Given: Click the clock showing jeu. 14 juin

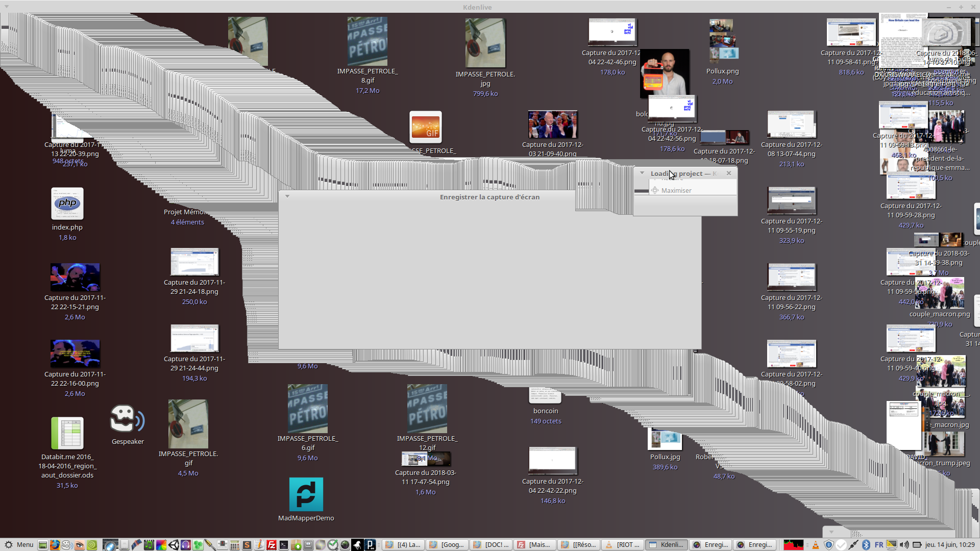Looking at the screenshot, I should pyautogui.click(x=949, y=545).
